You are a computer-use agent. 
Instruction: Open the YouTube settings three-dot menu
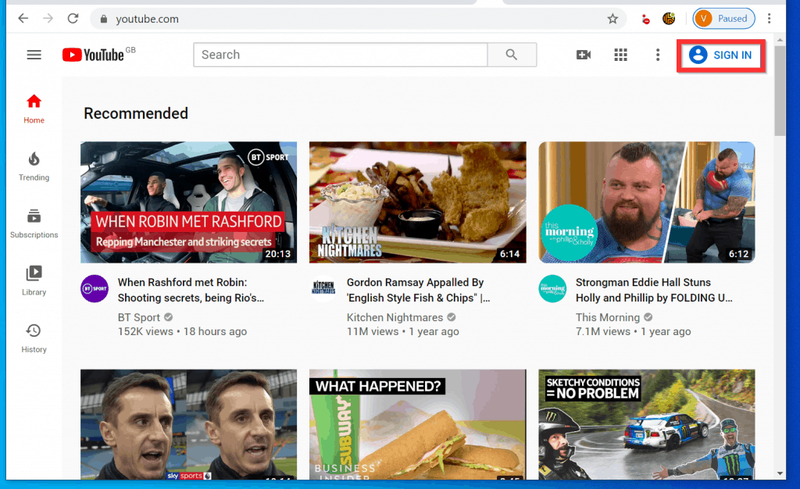(x=658, y=55)
